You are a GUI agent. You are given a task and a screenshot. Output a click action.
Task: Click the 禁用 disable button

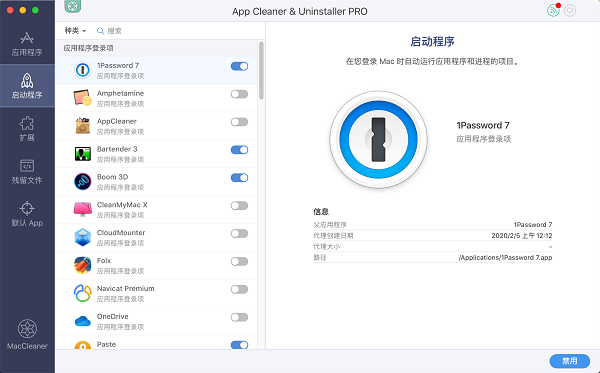[569, 361]
